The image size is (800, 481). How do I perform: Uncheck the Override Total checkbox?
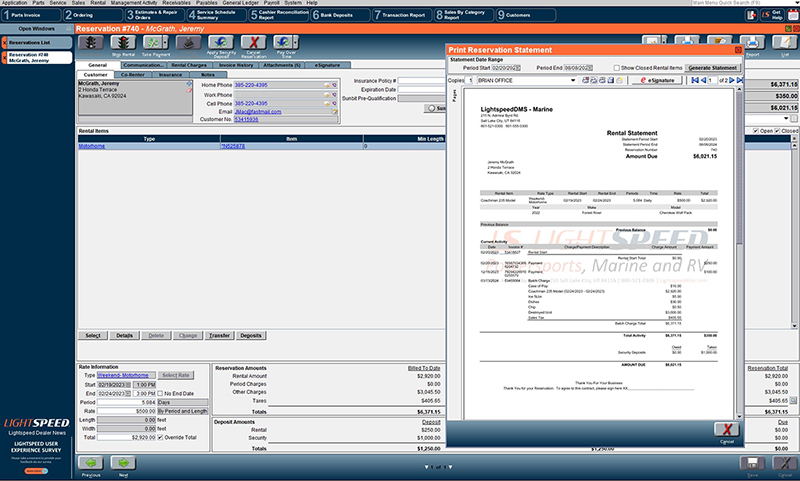160,438
